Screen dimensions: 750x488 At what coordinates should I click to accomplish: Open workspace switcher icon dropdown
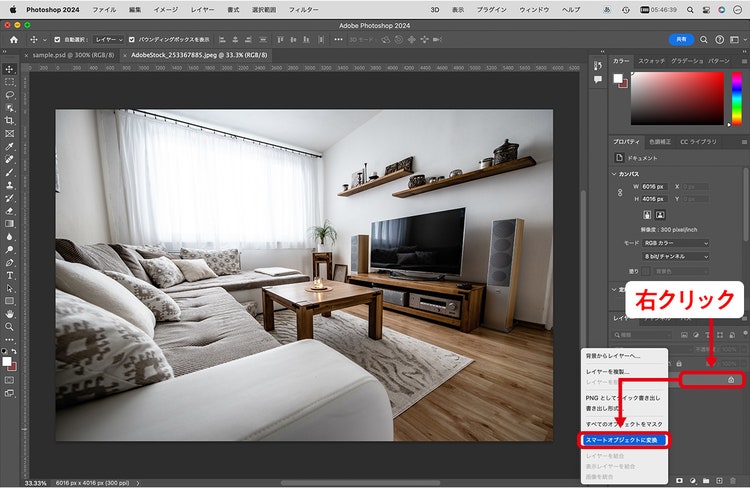pos(737,40)
